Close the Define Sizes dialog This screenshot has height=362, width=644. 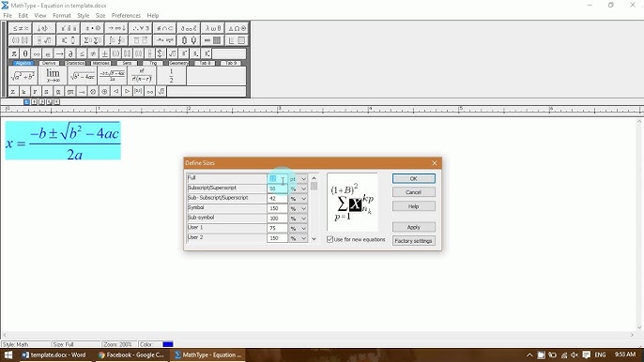pos(435,163)
